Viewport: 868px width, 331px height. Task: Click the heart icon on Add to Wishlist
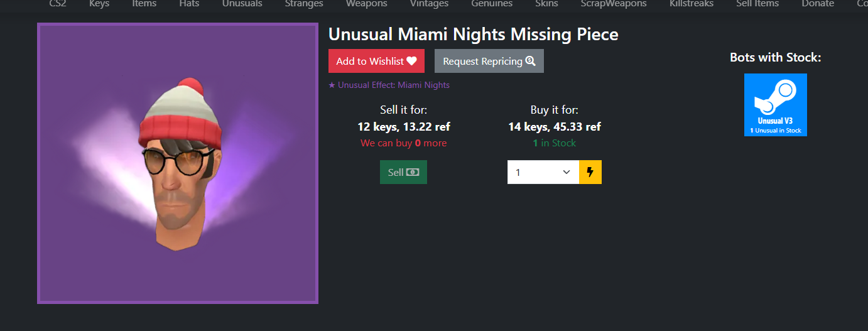pos(411,61)
